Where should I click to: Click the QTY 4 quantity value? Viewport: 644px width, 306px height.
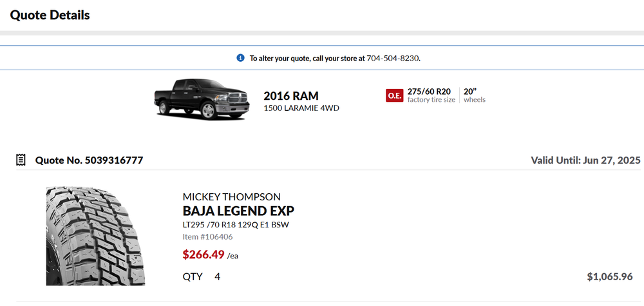217,276
